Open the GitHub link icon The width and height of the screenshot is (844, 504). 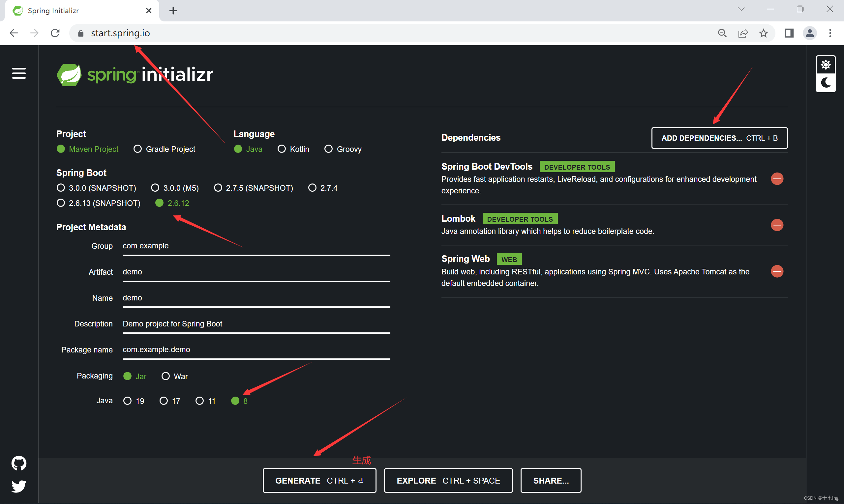coord(19,463)
